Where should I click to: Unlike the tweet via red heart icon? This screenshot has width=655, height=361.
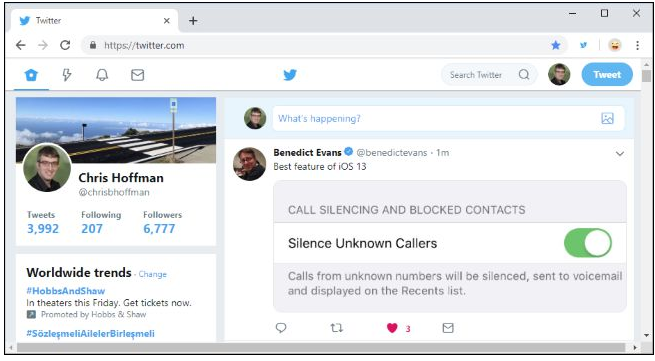[392, 328]
